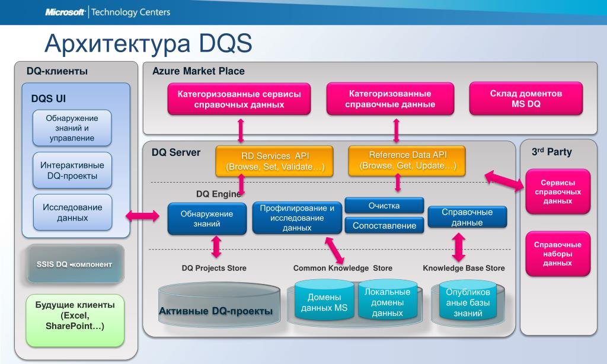The image size is (607, 364).
Task: Select the blue 'Справочные данные' engine box
Action: pyautogui.click(x=467, y=217)
